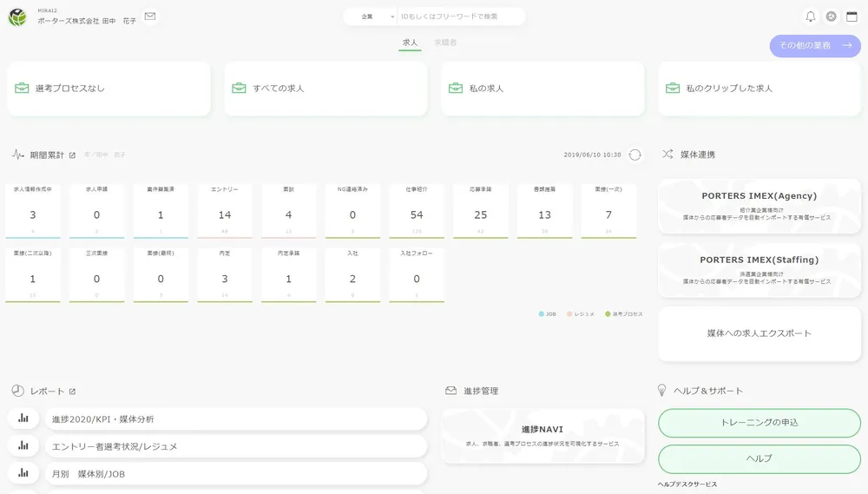Click the notification bell icon
Viewport: 868px width, 494px height.
(x=811, y=16)
